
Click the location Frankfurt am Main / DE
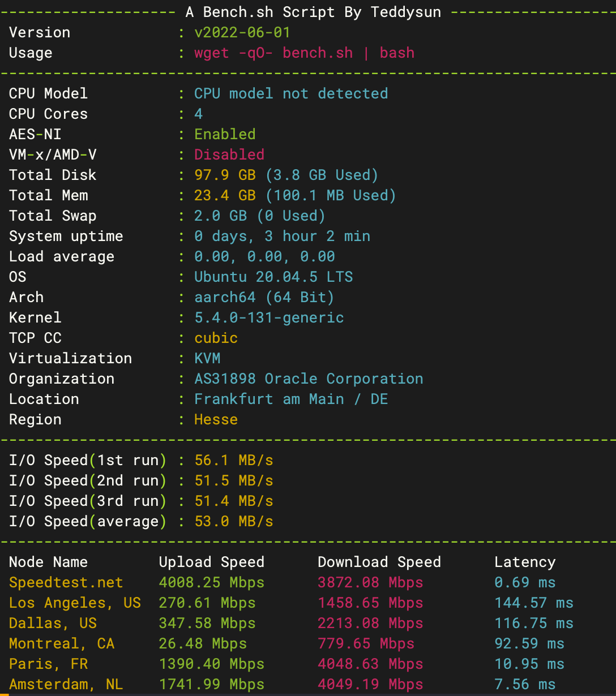pyautogui.click(x=291, y=399)
